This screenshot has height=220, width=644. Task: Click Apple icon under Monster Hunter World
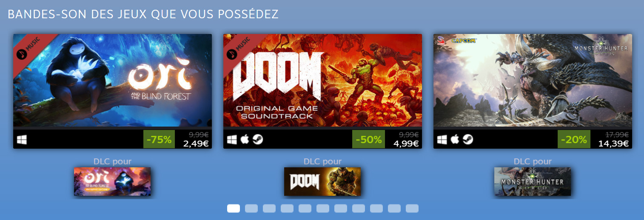455,139
